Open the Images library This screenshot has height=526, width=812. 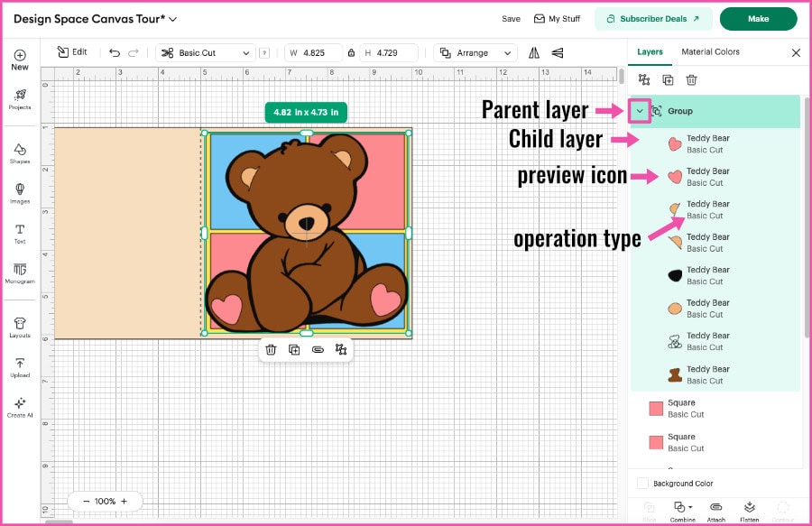point(20,194)
